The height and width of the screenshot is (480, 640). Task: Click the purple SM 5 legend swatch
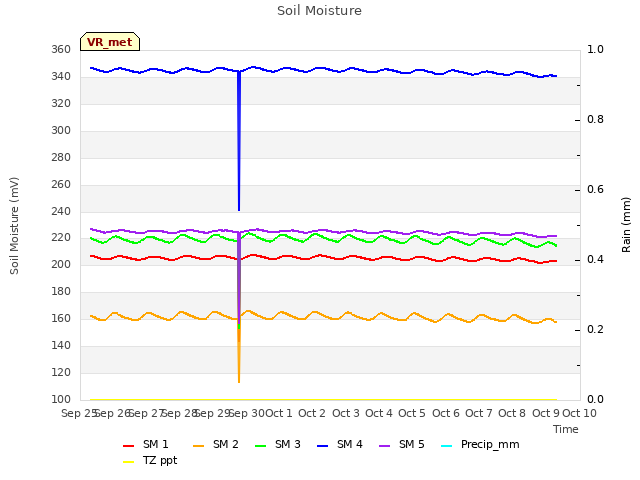coord(385,446)
